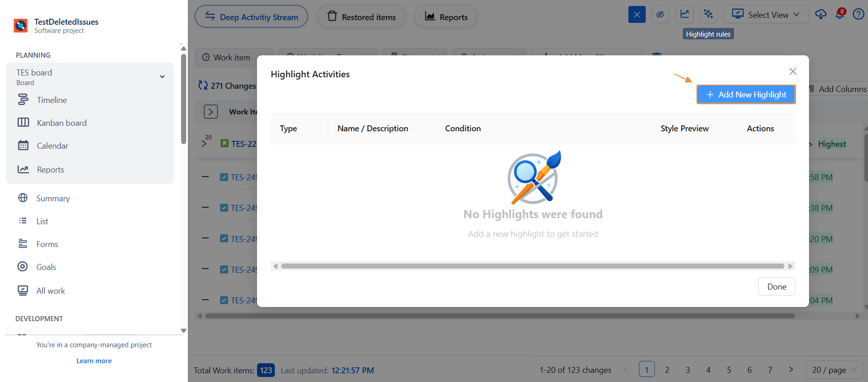Switch to the Restored items tab

(361, 16)
